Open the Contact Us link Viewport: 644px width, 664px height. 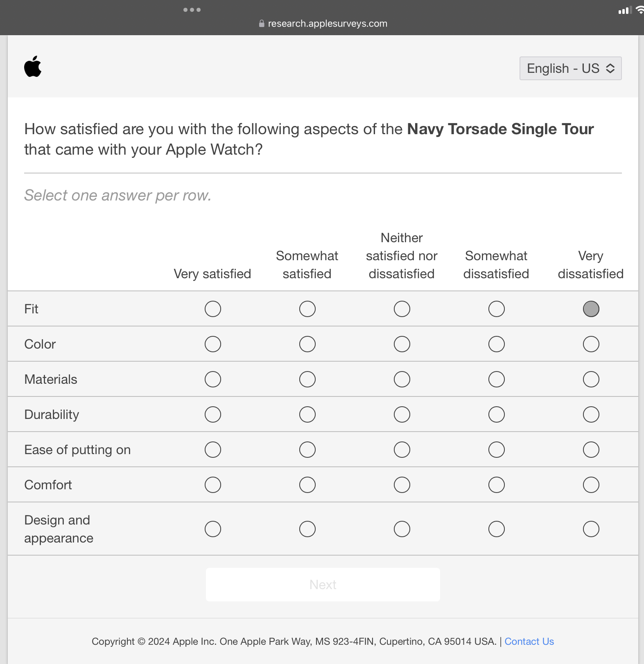pyautogui.click(x=529, y=641)
